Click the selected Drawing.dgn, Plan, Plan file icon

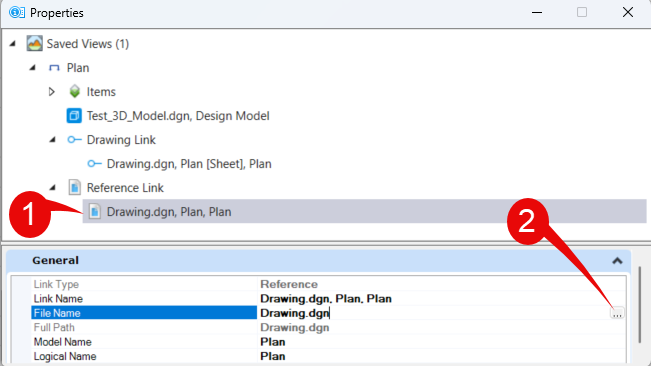tap(95, 212)
